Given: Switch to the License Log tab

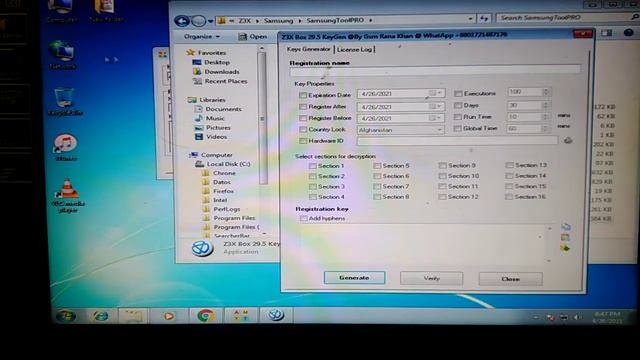Looking at the screenshot, I should tap(354, 49).
